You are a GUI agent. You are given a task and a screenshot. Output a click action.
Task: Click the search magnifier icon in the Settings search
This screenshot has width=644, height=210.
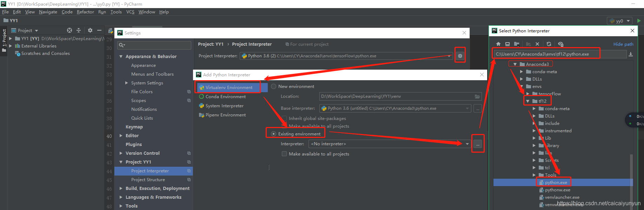coord(121,45)
